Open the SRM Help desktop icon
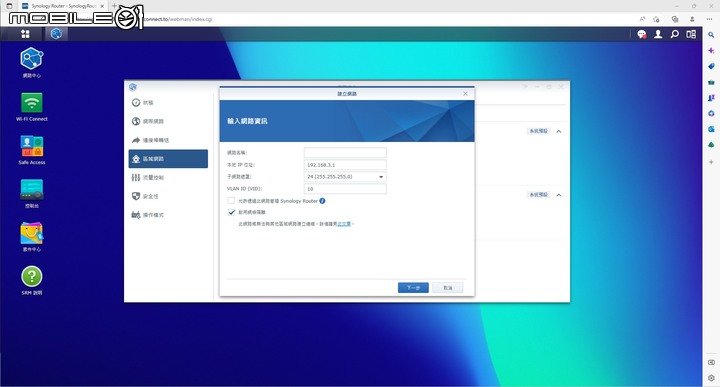 coord(31,276)
